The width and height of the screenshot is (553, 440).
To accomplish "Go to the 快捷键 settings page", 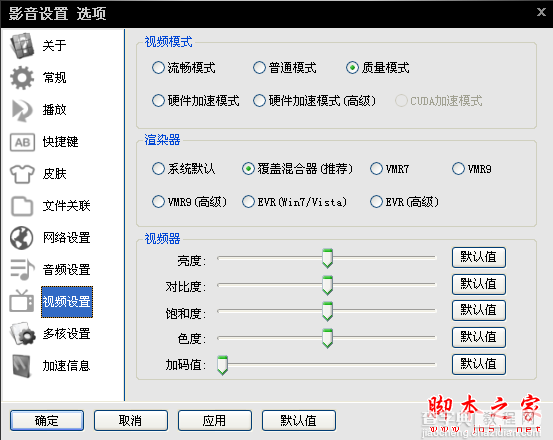I will [60, 142].
